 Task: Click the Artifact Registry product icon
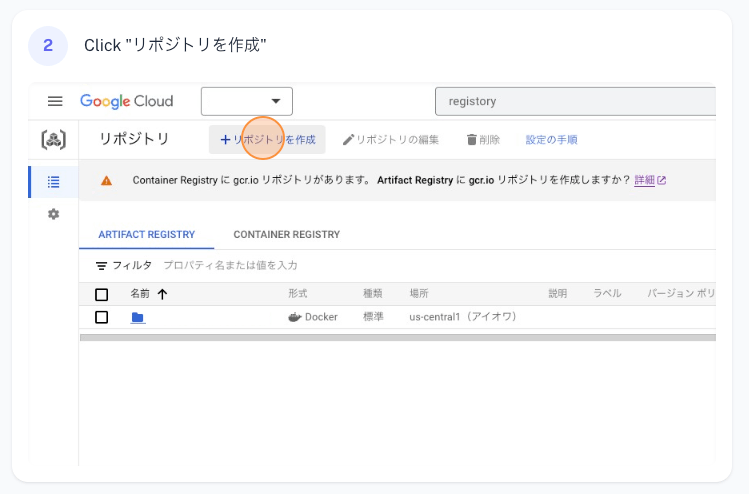54,140
